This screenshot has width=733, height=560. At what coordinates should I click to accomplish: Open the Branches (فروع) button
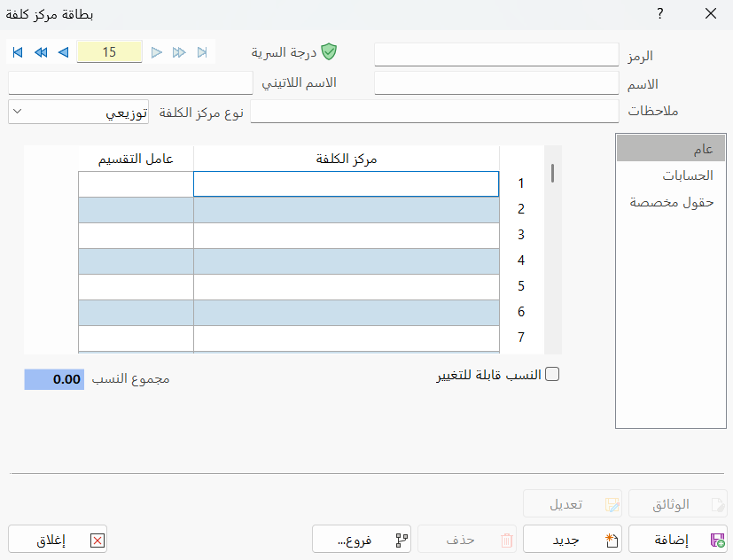pos(362,539)
